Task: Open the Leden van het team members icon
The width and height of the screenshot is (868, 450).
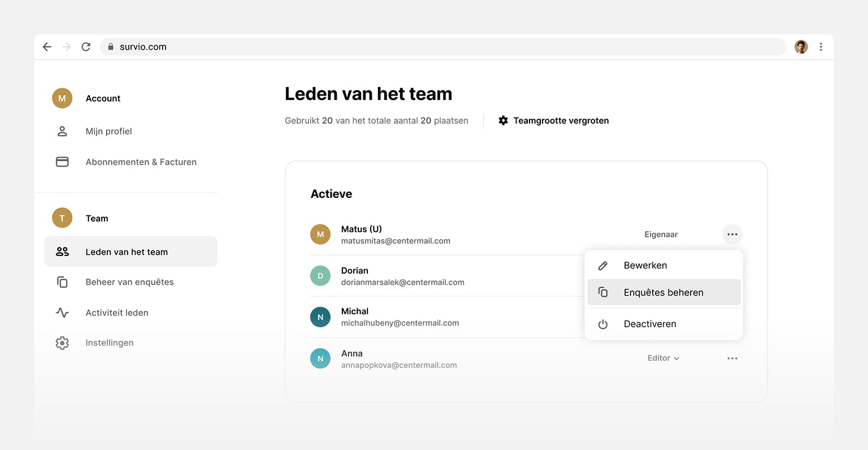Action: tap(63, 252)
